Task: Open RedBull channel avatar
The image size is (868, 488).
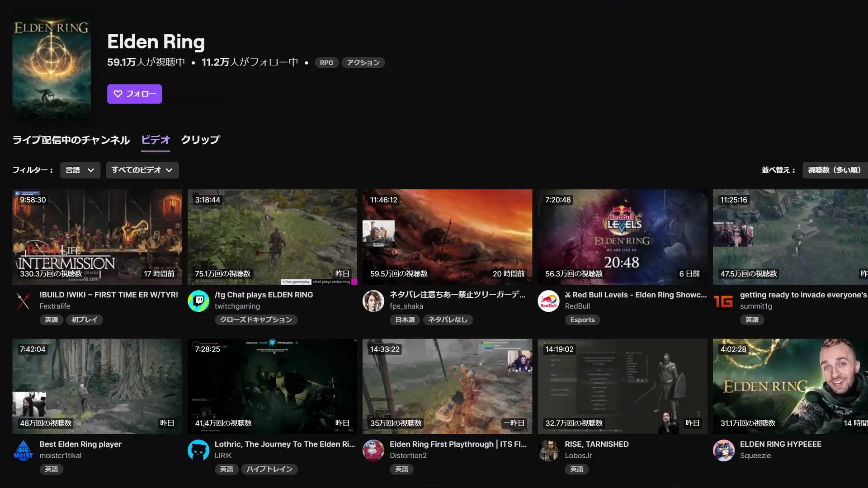Action: (x=548, y=301)
